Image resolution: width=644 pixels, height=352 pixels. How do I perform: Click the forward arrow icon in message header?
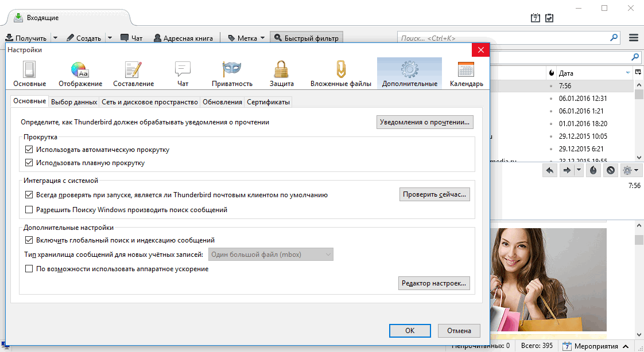(567, 170)
